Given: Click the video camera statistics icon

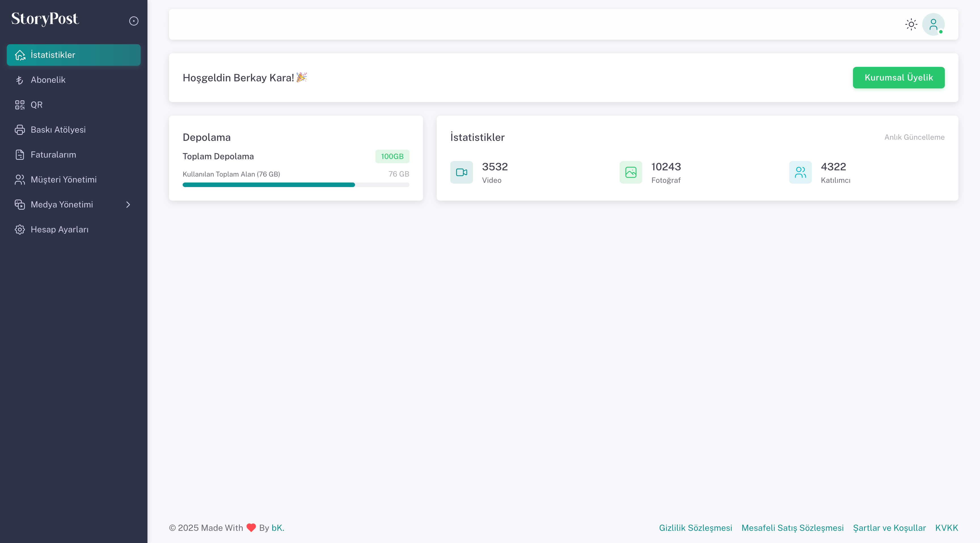Looking at the screenshot, I should 461,172.
